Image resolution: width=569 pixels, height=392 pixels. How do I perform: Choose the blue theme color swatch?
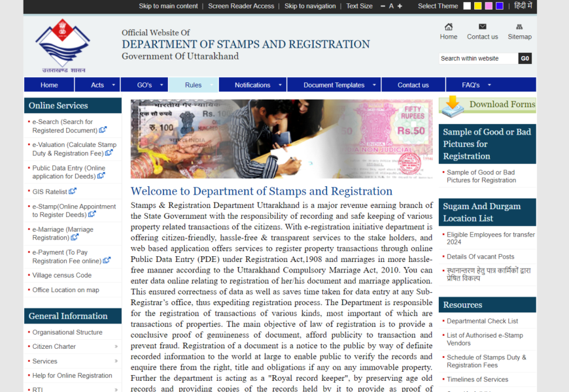click(500, 6)
